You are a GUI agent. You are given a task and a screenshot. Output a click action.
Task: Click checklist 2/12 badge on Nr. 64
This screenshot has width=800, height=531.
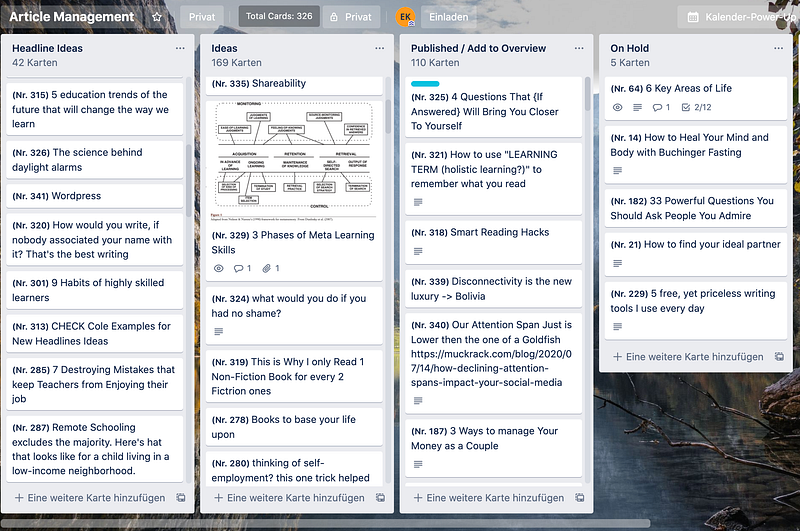696,108
